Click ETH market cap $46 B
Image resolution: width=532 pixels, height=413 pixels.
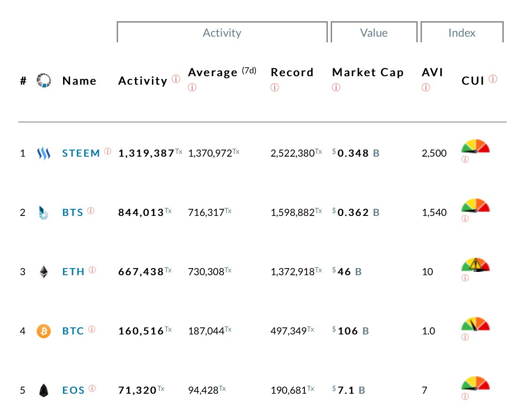point(347,271)
